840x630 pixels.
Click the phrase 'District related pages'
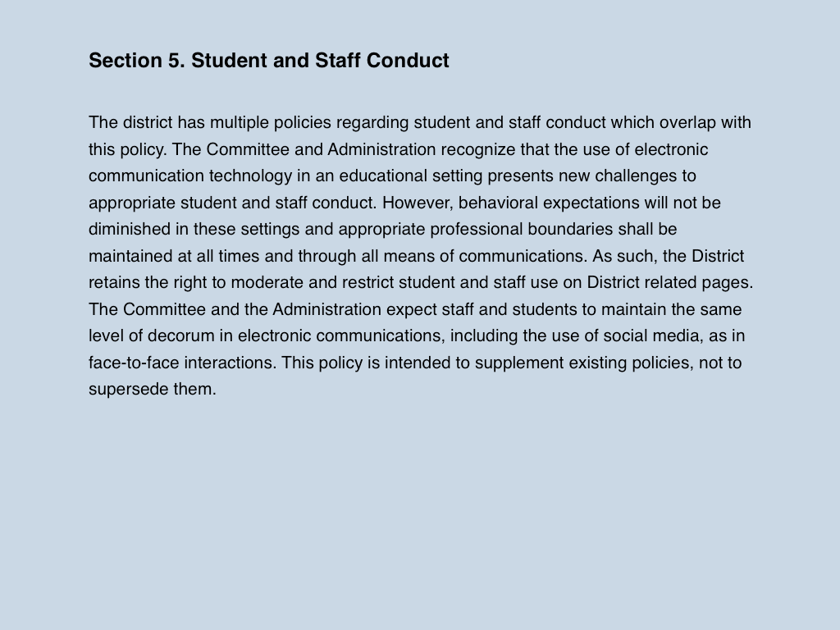[x=668, y=283]
